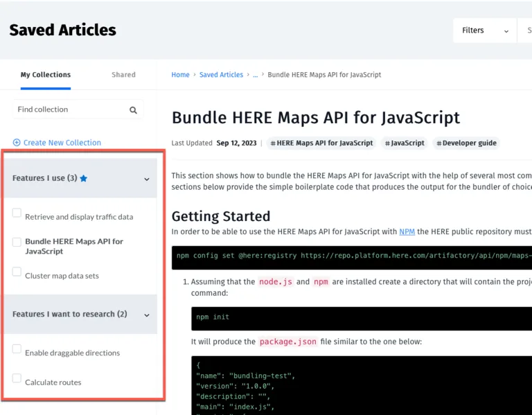Click the Getting Started heading
The height and width of the screenshot is (415, 532).
pyautogui.click(x=221, y=216)
